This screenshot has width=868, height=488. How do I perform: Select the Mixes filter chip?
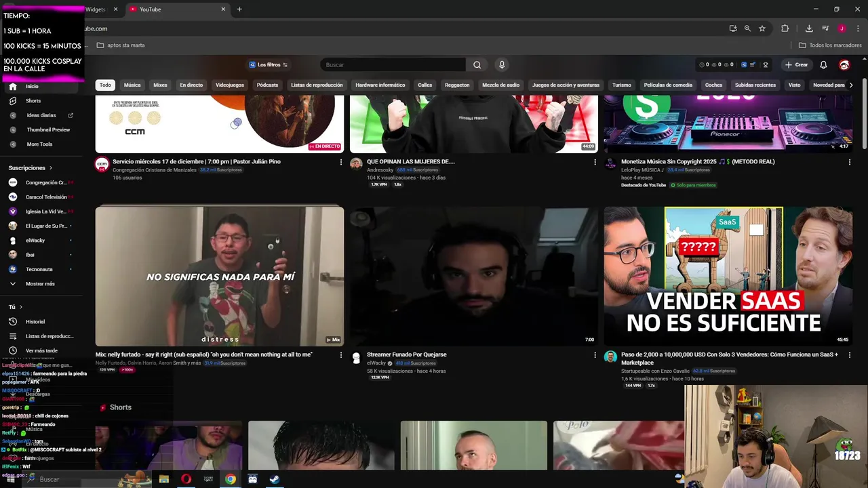pos(160,85)
